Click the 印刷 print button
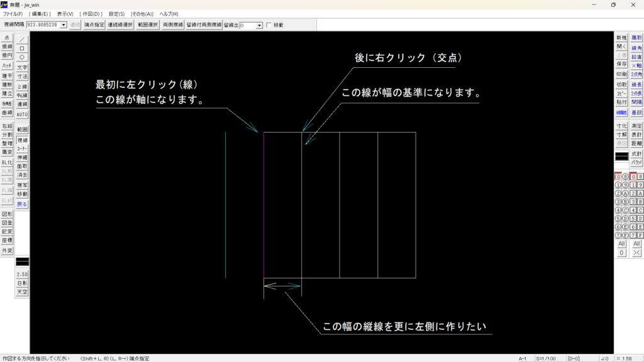This screenshot has height=362, width=644. 621,74
